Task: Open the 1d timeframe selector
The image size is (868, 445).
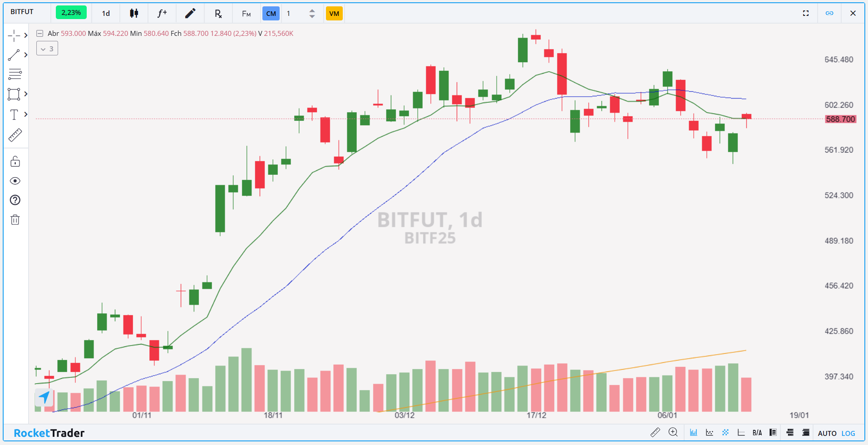Action: click(106, 13)
